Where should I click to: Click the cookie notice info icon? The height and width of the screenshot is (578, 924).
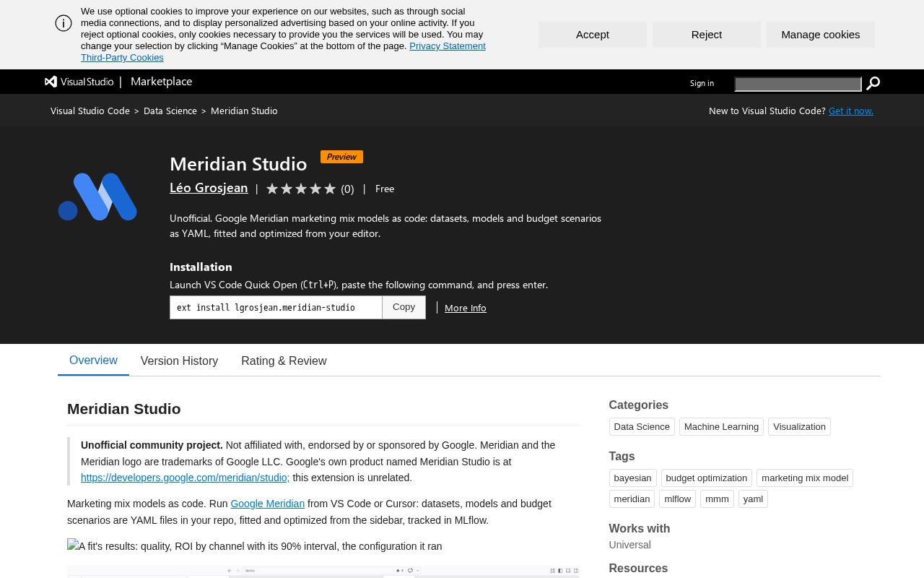(x=64, y=23)
